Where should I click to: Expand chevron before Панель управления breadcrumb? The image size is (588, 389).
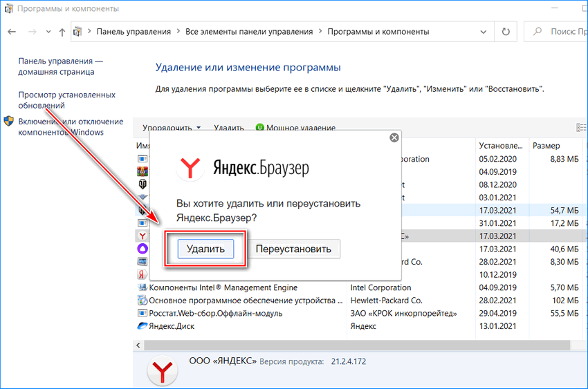(89, 31)
